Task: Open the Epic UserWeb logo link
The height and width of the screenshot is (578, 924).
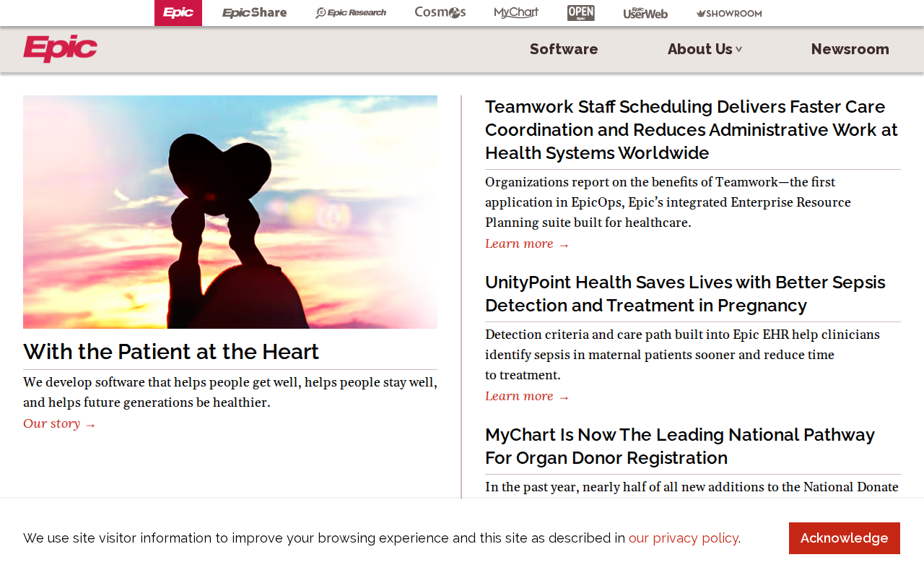Action: (x=645, y=13)
